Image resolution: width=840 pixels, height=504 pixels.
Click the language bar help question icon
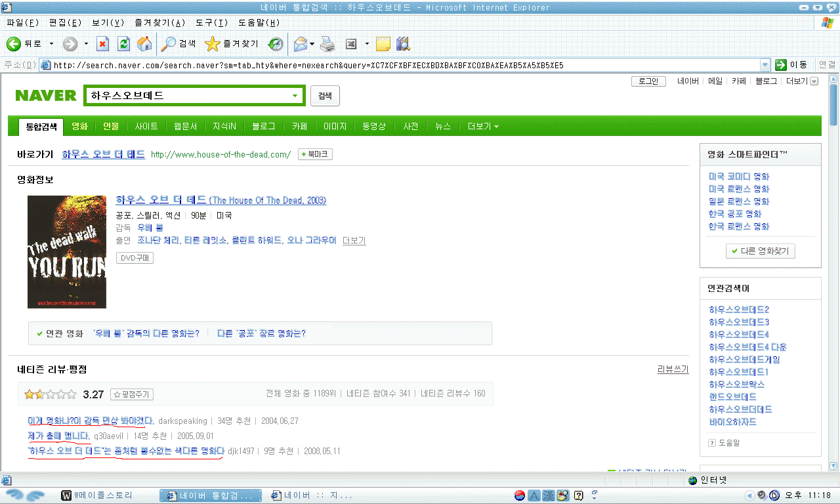tap(579, 495)
